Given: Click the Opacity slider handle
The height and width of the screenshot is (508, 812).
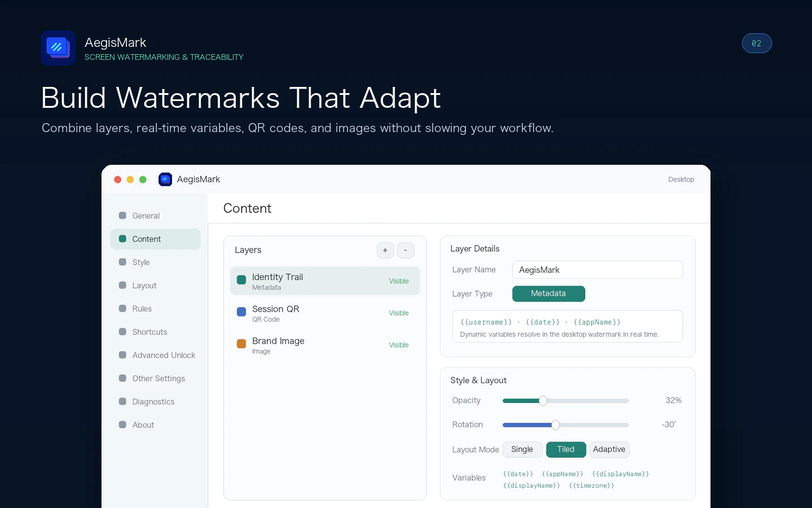Looking at the screenshot, I should (543, 401).
